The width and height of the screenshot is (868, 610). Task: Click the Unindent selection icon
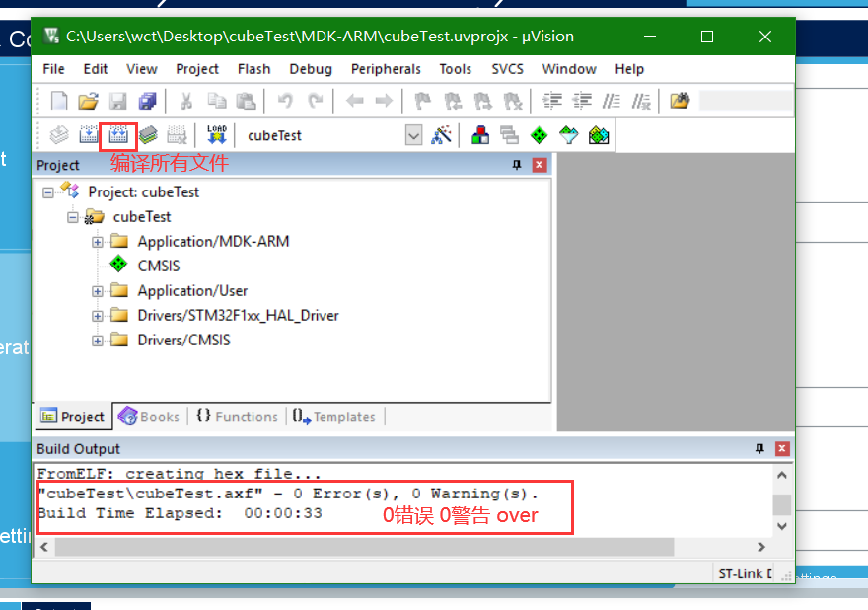[x=582, y=101]
